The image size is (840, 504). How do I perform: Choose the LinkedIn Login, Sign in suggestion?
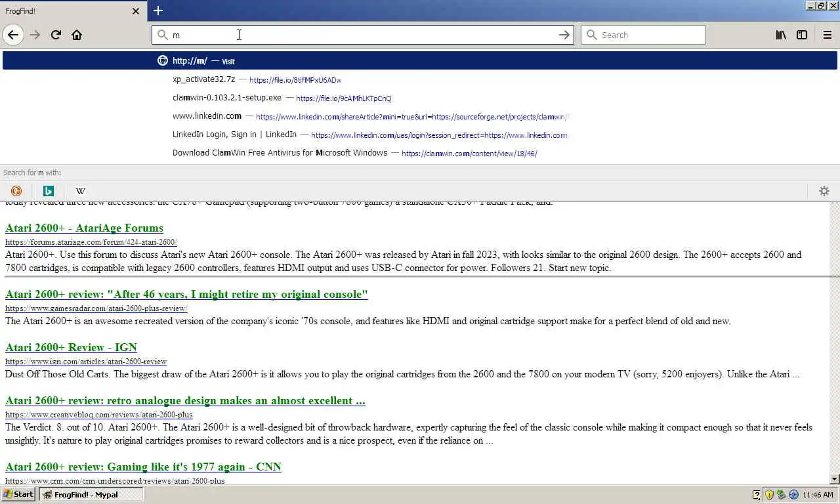(420, 135)
